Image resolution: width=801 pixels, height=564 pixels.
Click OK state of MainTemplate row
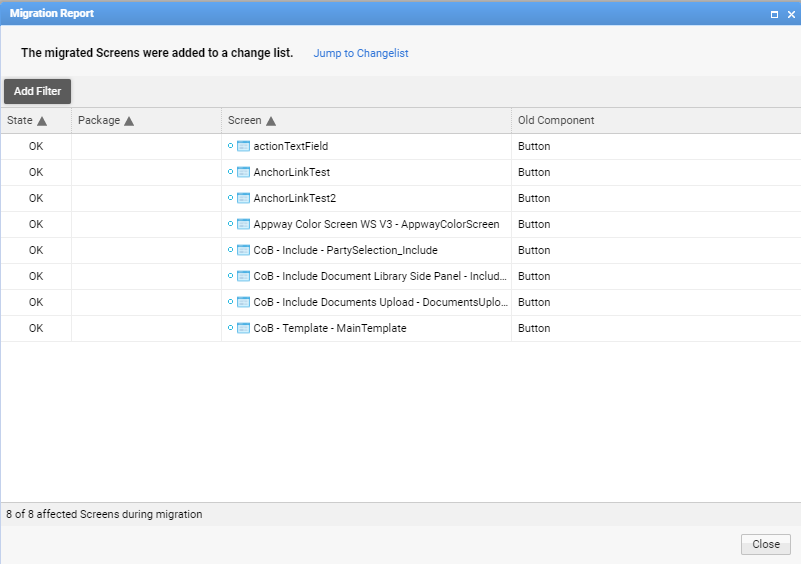coord(36,328)
